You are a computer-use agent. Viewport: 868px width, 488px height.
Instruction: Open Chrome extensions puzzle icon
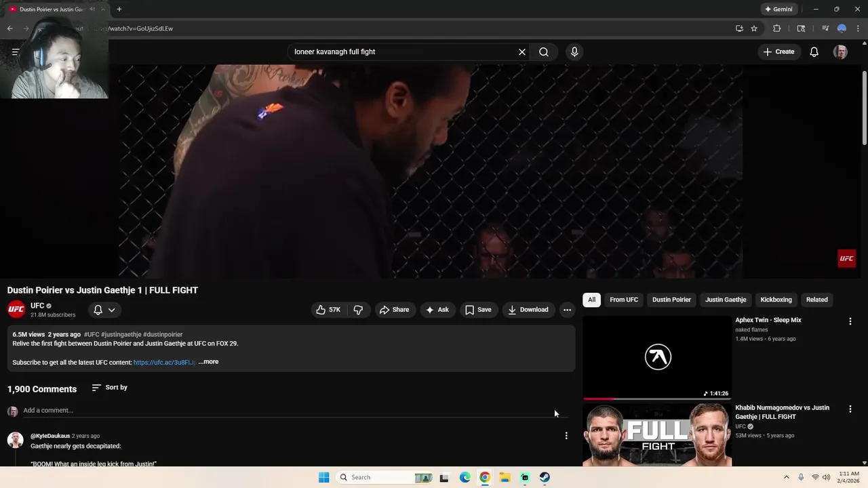pos(776,28)
